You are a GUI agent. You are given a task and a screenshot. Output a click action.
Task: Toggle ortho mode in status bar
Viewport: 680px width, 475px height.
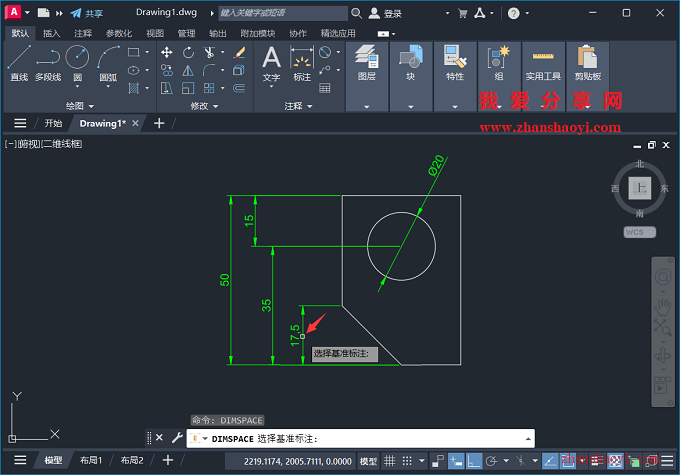[474, 461]
